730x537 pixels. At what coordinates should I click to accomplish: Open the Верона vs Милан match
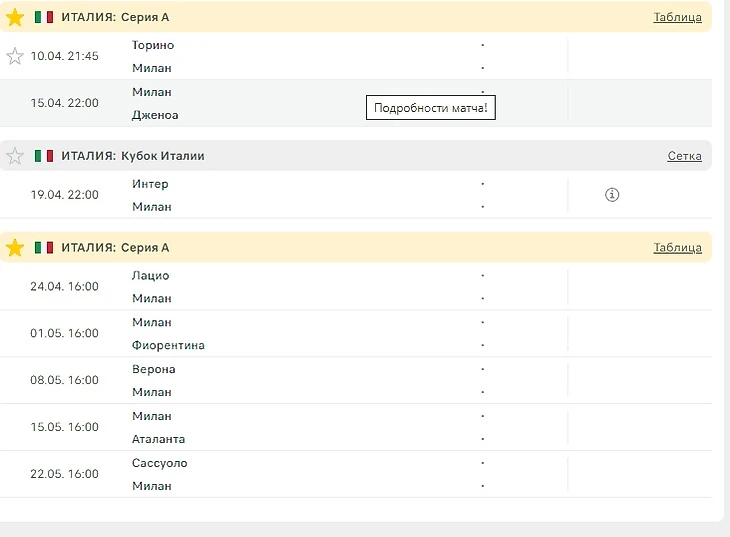[x=356, y=381]
